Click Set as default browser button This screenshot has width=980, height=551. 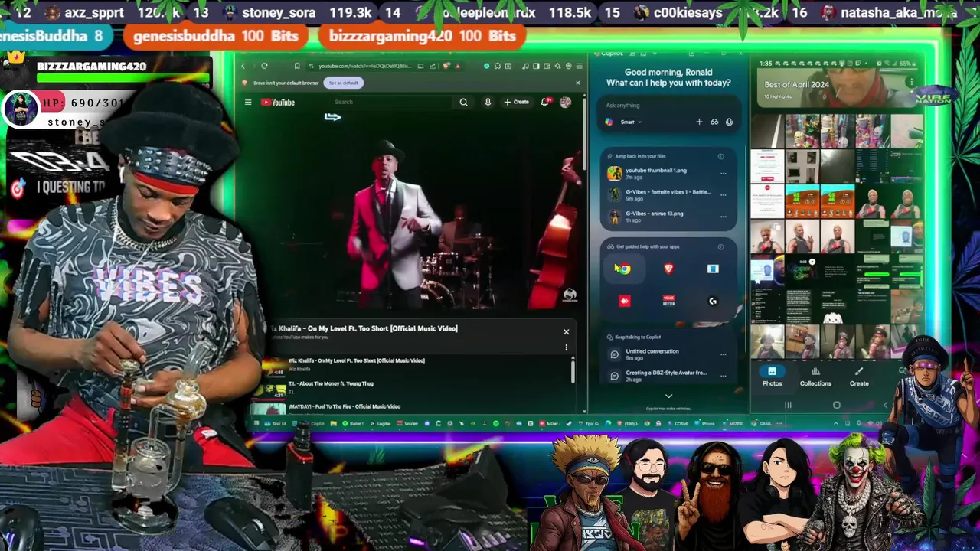tap(344, 83)
